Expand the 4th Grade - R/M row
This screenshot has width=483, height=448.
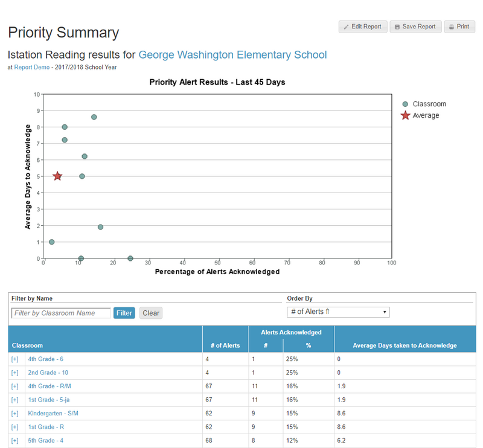[14, 386]
